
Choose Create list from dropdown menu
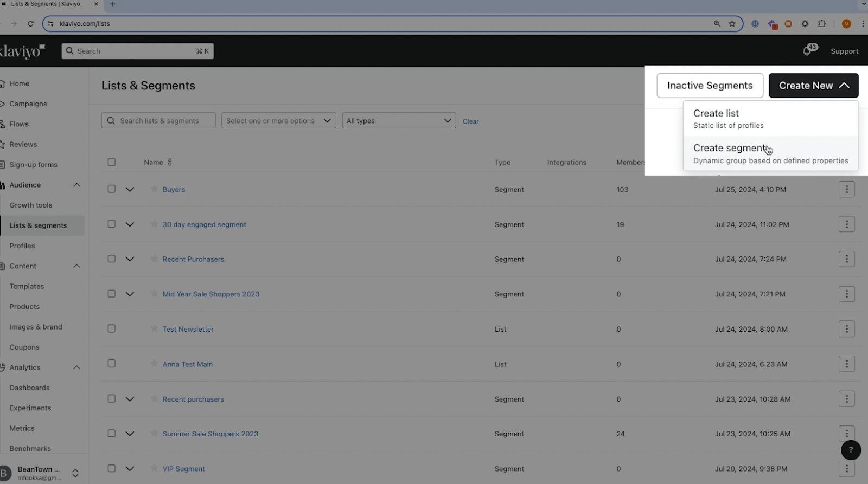point(771,119)
